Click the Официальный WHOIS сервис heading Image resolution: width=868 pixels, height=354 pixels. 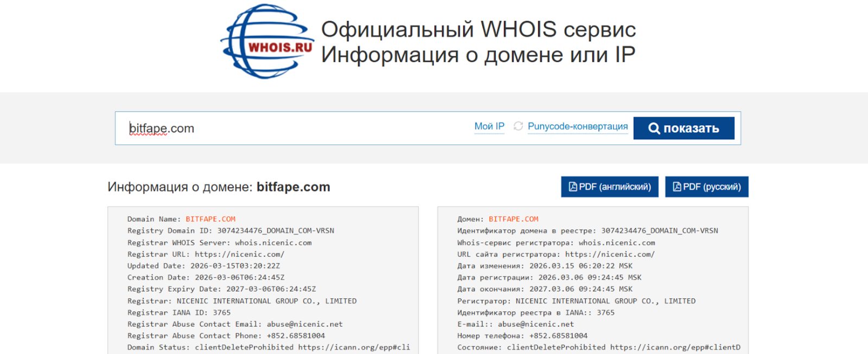pyautogui.click(x=478, y=29)
